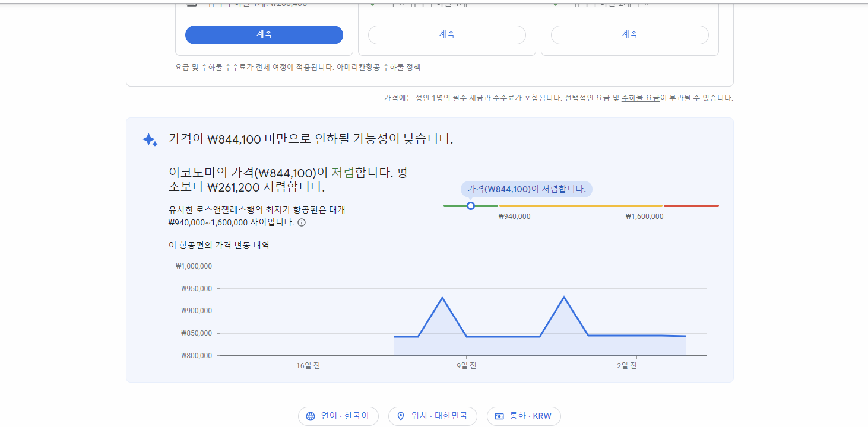Click the 가격(₩844,100)이 저렴합니다 badge
Viewport: 868px width, 427px height.
coord(525,189)
